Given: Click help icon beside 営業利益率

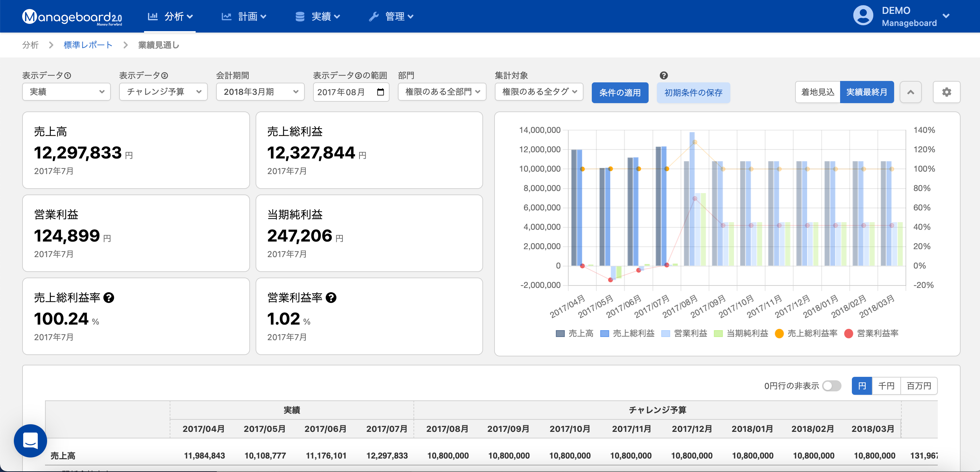Looking at the screenshot, I should click(331, 298).
